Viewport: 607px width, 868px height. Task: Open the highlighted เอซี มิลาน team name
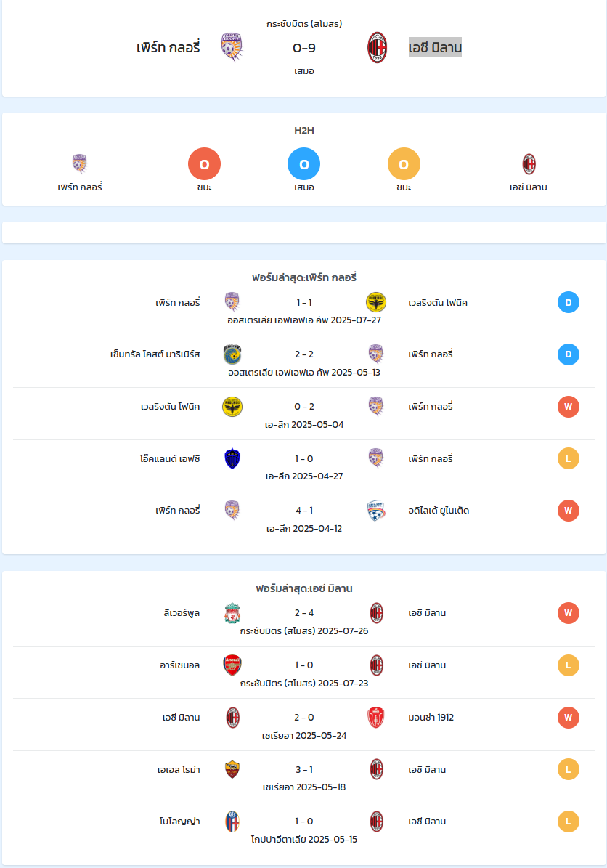tap(435, 48)
